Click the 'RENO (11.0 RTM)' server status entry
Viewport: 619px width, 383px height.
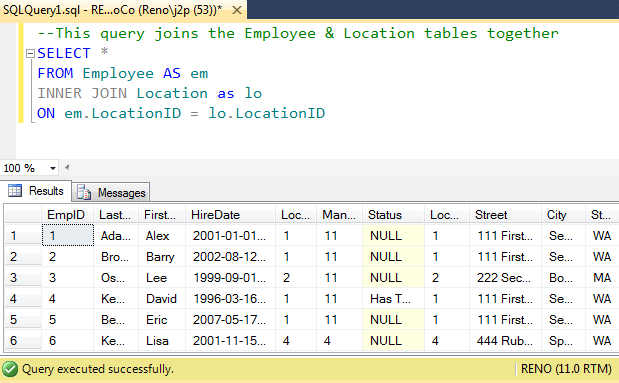(566, 369)
